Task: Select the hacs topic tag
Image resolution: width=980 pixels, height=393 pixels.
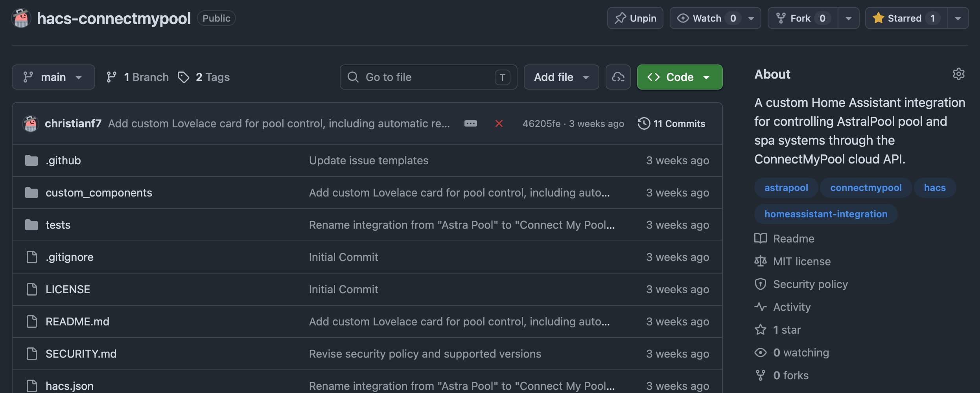Action: (x=935, y=187)
